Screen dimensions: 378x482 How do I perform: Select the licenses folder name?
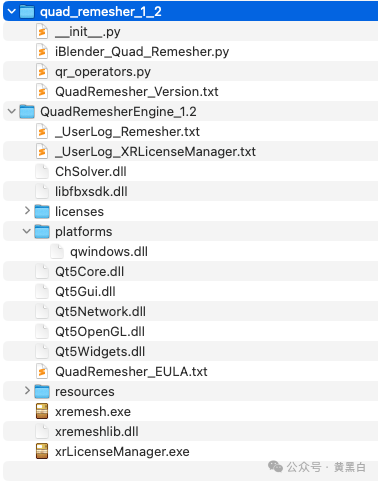click(x=79, y=212)
